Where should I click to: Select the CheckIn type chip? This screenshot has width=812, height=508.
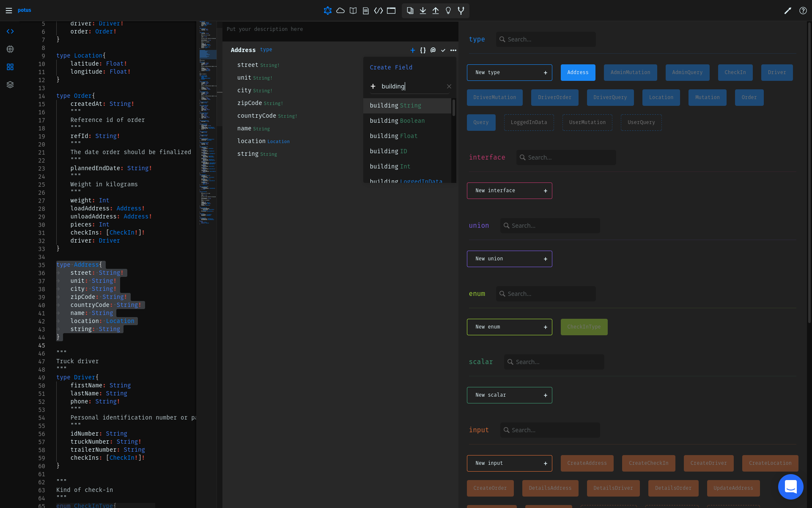coord(735,72)
